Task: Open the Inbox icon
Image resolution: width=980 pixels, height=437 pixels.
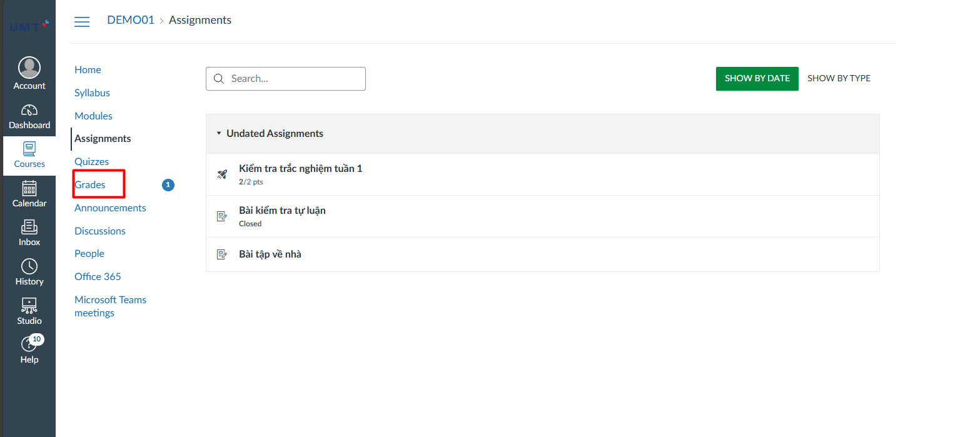Action: pyautogui.click(x=29, y=228)
